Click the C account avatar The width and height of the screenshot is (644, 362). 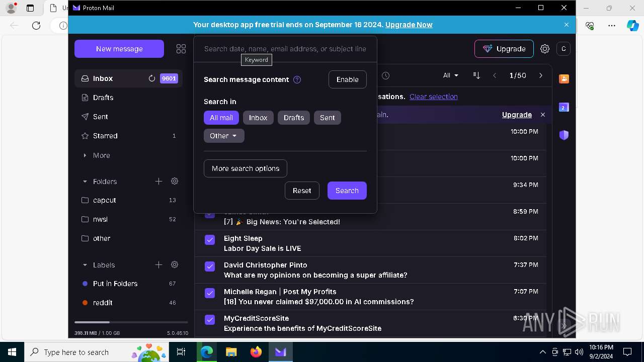(563, 49)
